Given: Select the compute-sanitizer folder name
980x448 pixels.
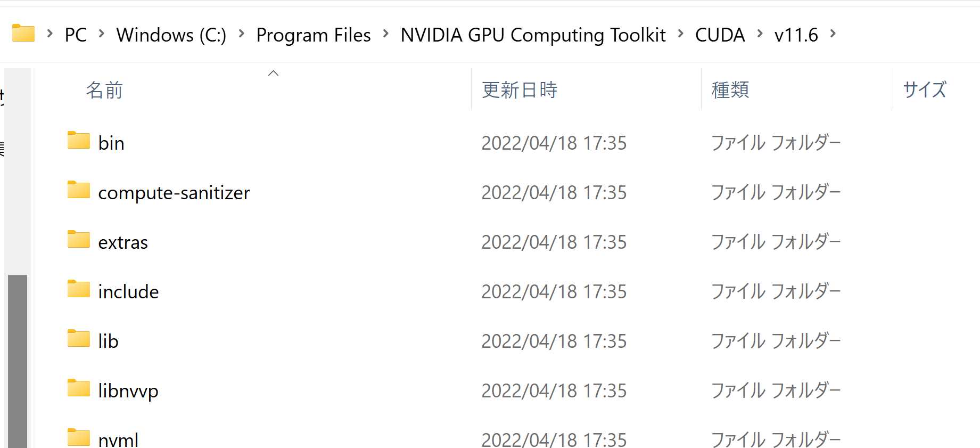Looking at the screenshot, I should click(x=174, y=193).
